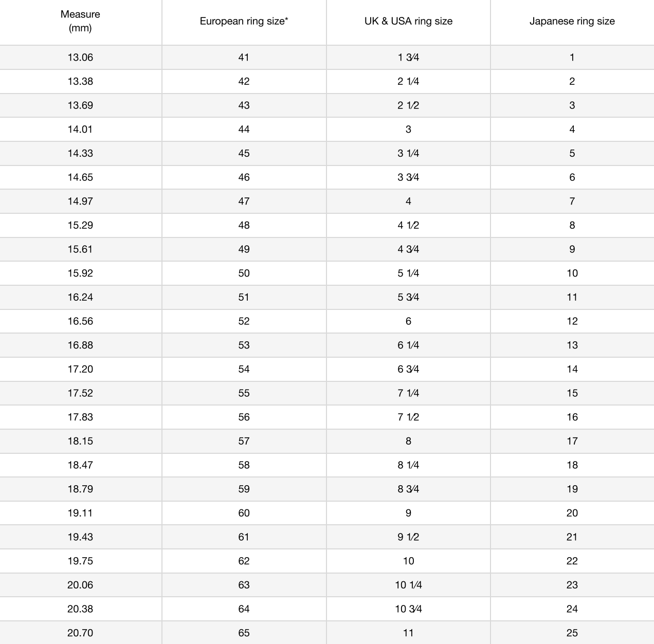Select European ring size 44 cell
This screenshot has height=644, width=654.
[244, 129]
